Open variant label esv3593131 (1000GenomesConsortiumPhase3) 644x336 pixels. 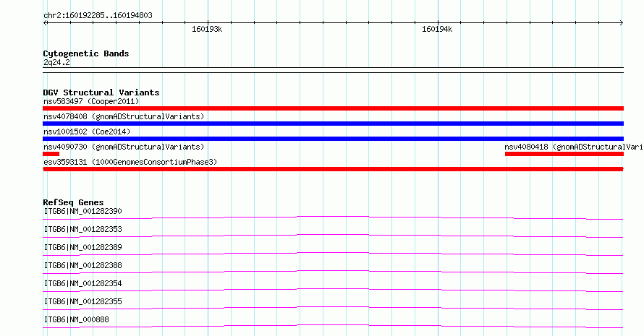[130, 162]
